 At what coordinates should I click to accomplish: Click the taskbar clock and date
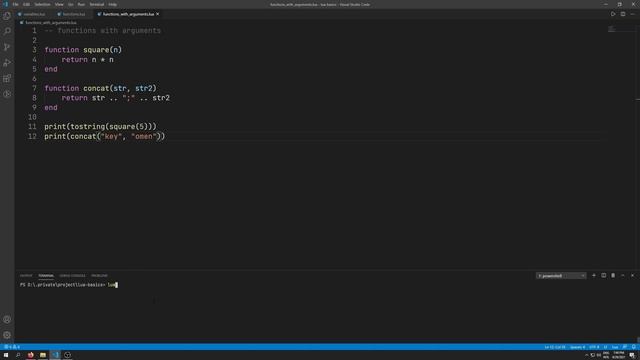(619, 355)
